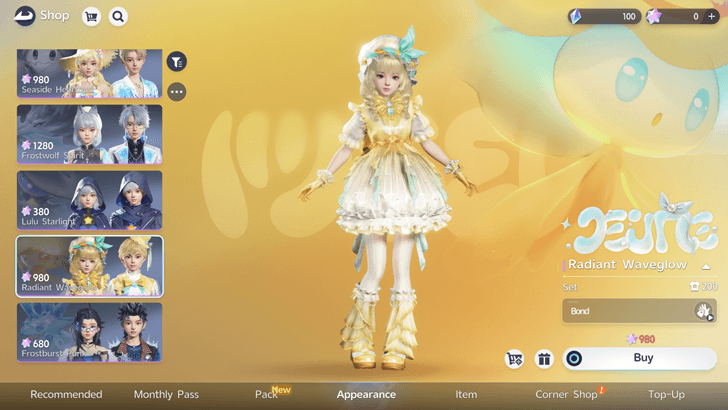Screen dimensions: 728x410
Task: Open the Corner Shop tab
Action: click(566, 394)
